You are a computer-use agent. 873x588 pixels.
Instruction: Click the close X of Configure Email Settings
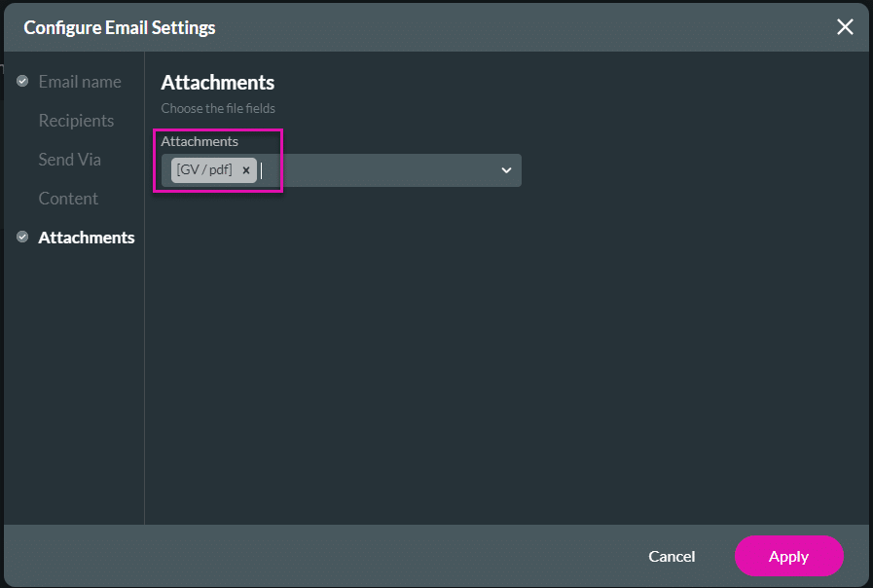[x=845, y=26]
